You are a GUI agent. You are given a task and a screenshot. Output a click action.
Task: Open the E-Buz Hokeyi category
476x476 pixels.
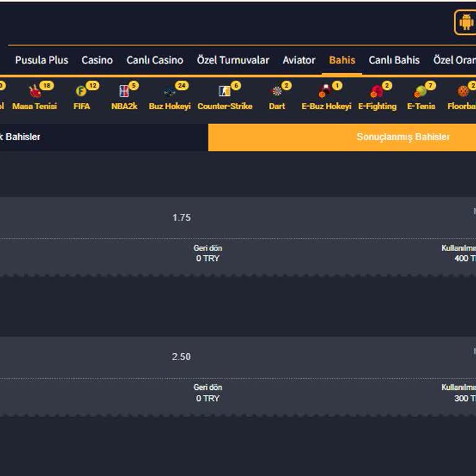[326, 92]
